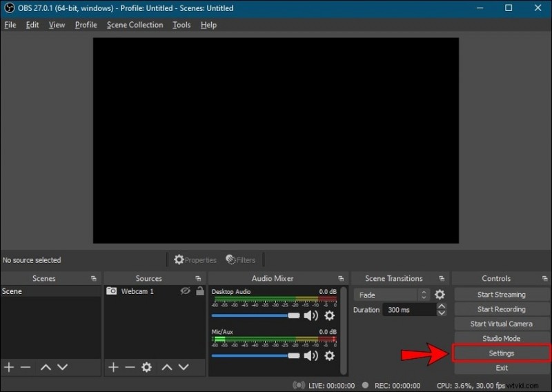Mute Desktop Audio speaker icon
Viewport: 552px width, 392px height.
(311, 315)
